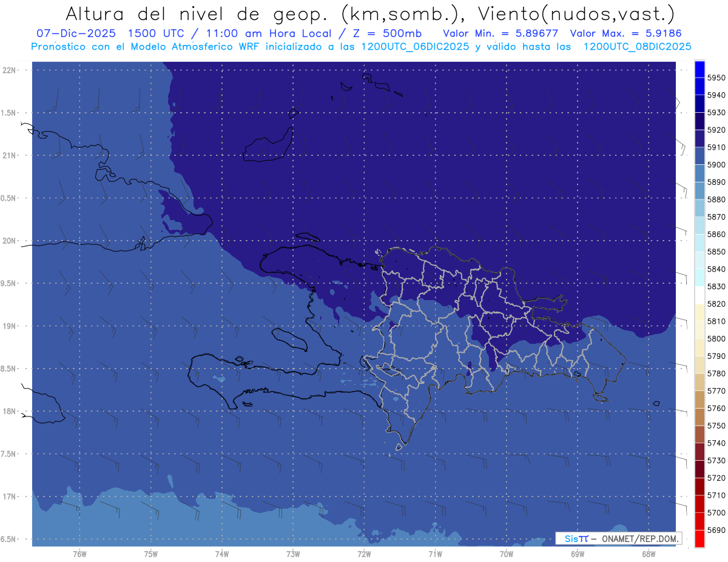The width and height of the screenshot is (728, 562).
Task: Click the '73W' longitude label
Action: (293, 554)
